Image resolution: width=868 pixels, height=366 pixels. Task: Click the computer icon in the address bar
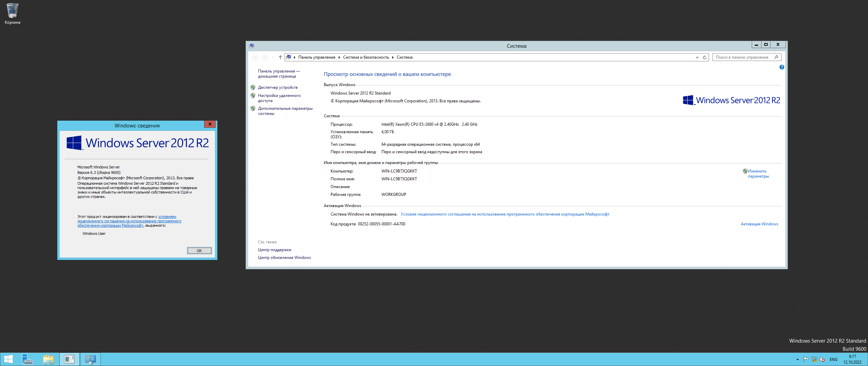[x=289, y=57]
